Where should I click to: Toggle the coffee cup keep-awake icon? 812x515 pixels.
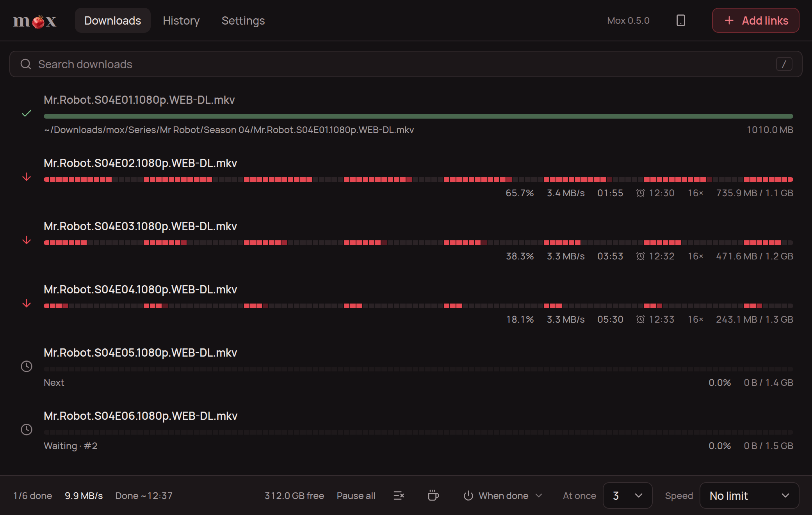click(433, 495)
